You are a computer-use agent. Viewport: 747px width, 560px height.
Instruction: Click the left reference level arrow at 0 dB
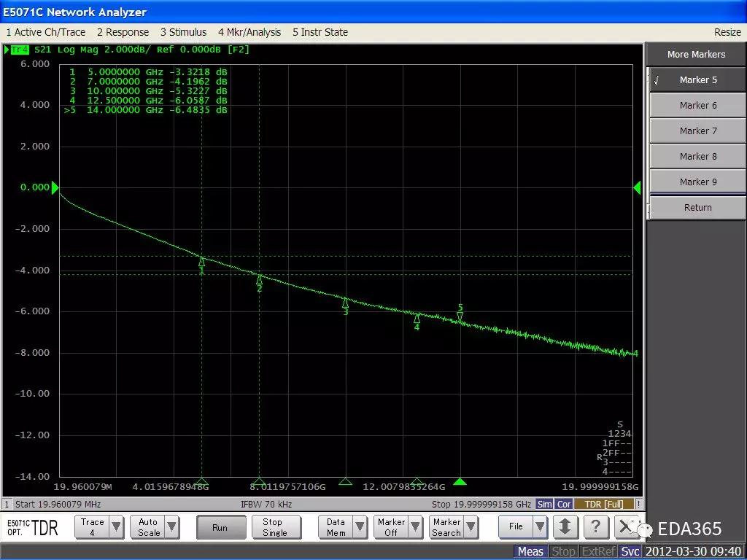pyautogui.click(x=55, y=187)
